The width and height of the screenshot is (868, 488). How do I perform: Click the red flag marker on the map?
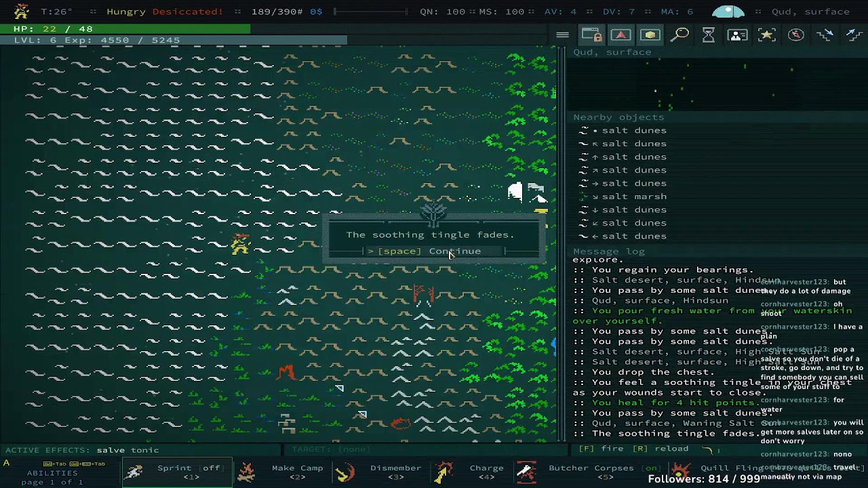423,294
